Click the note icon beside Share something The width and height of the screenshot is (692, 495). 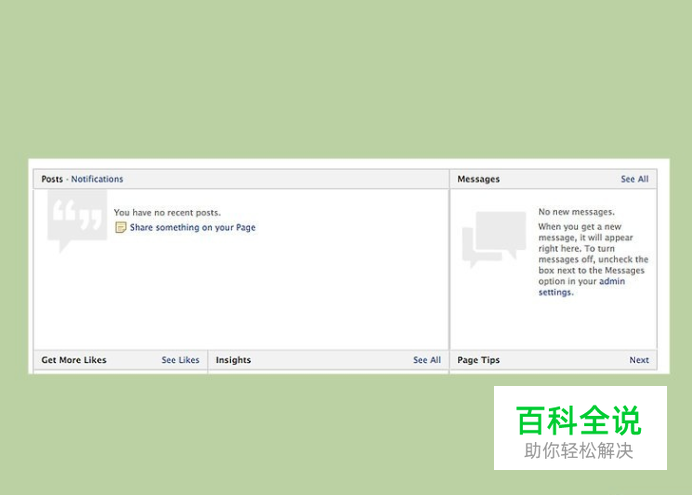[x=120, y=228]
